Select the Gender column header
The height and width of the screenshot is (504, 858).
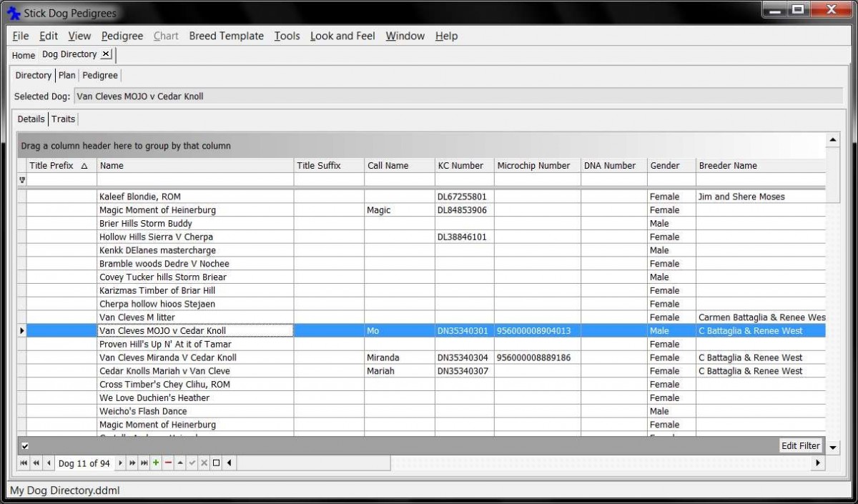[671, 165]
